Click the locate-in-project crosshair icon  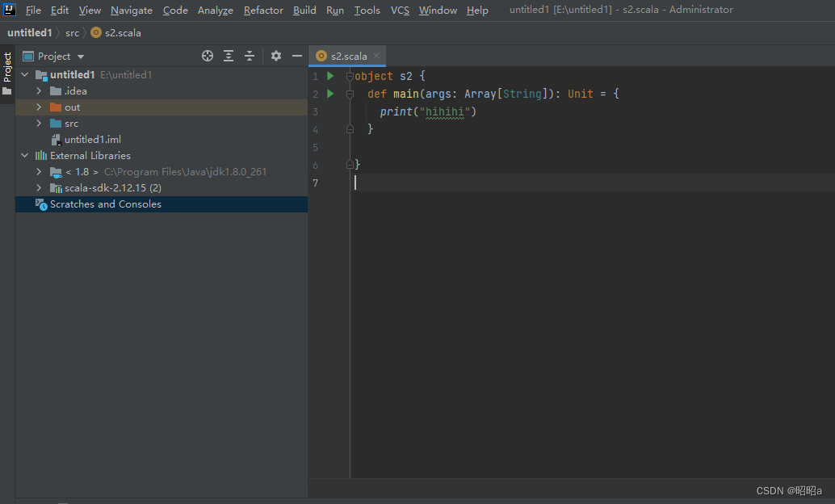coord(208,56)
